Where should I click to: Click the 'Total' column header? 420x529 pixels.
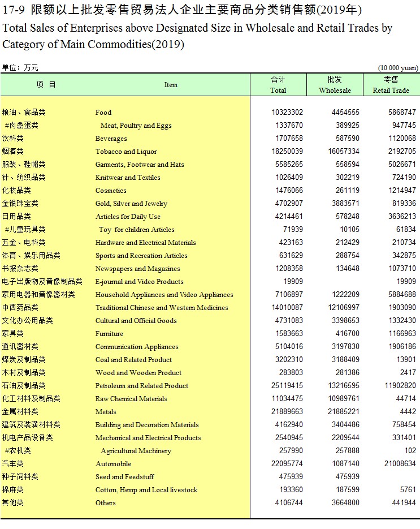278,85
